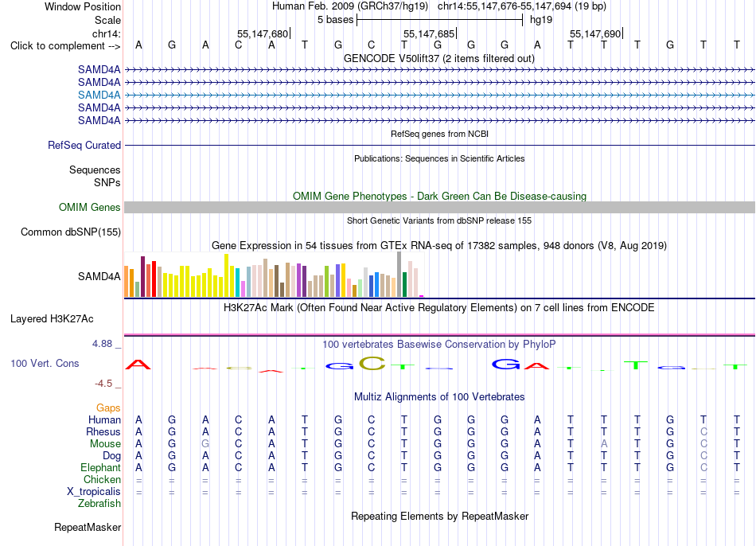Select the orange Gaps row label
The height and width of the screenshot is (546, 756).
click(x=108, y=408)
